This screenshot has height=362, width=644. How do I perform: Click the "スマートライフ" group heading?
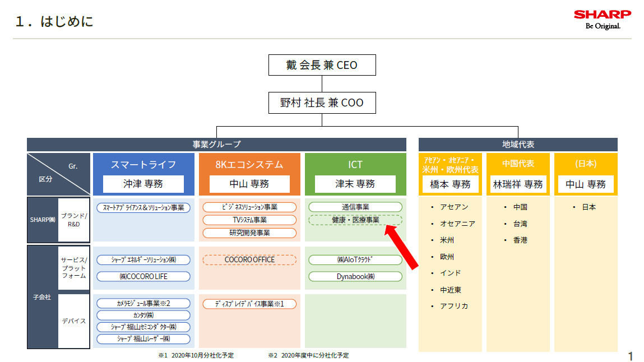[x=143, y=165]
